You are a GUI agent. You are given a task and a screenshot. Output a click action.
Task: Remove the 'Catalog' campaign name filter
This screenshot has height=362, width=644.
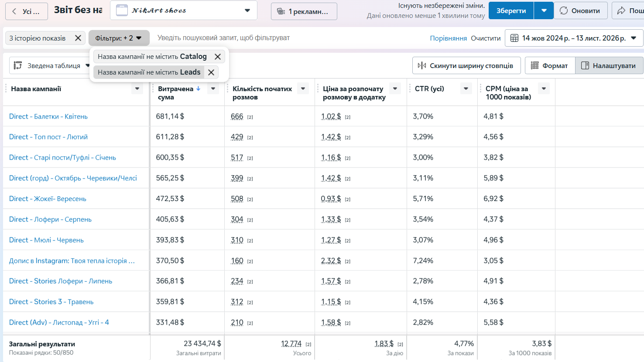218,57
